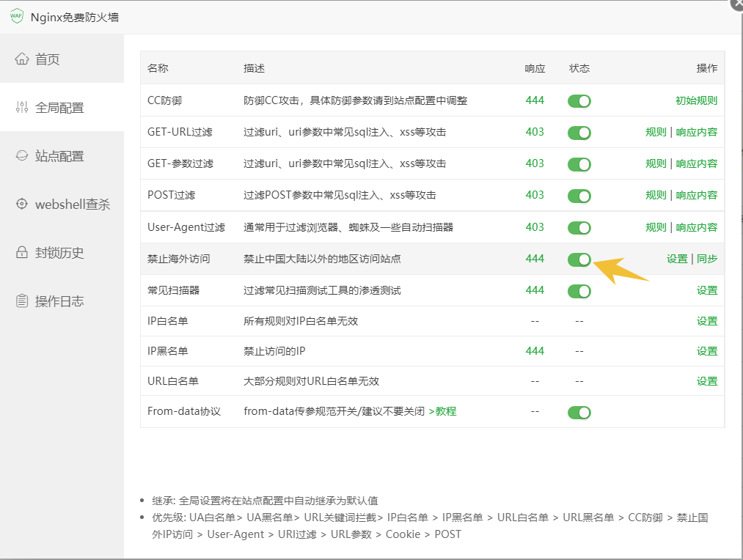743x560 pixels.
Task: Open 规则 for POST过滤
Action: pyautogui.click(x=656, y=195)
